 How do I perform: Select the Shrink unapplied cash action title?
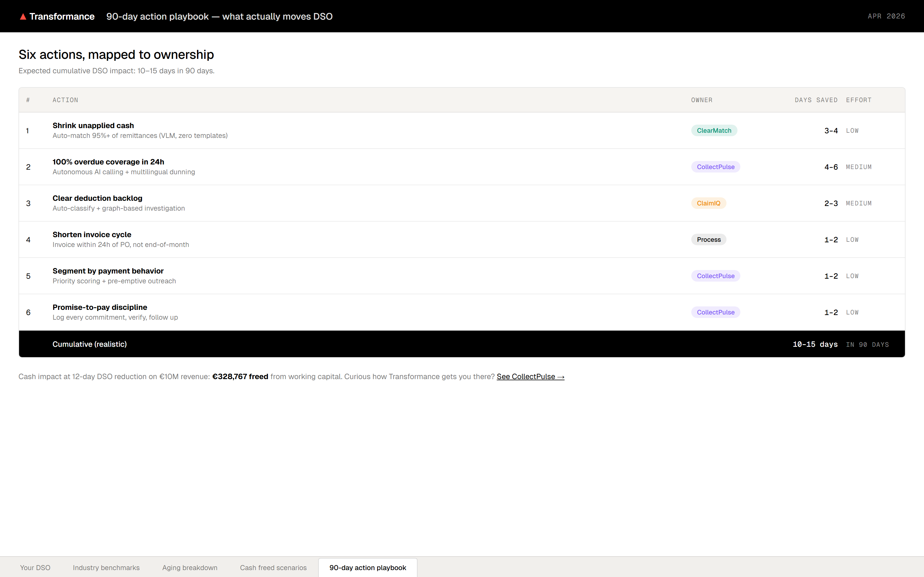[x=93, y=125]
